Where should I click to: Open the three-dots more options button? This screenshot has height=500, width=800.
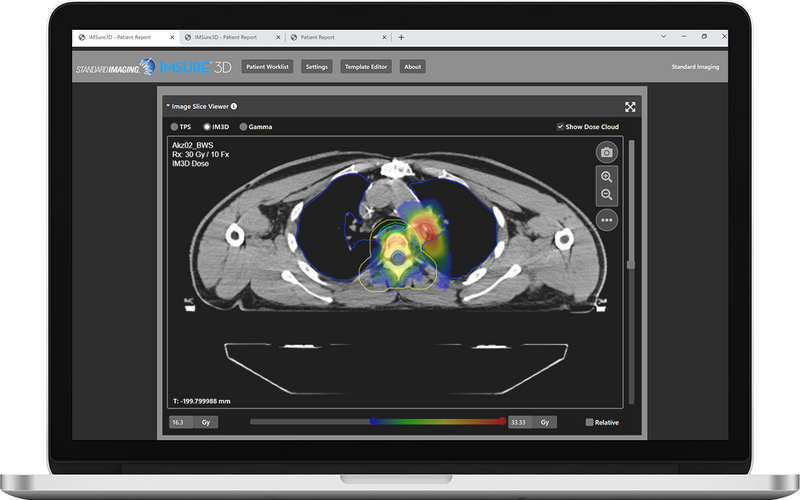pos(606,219)
